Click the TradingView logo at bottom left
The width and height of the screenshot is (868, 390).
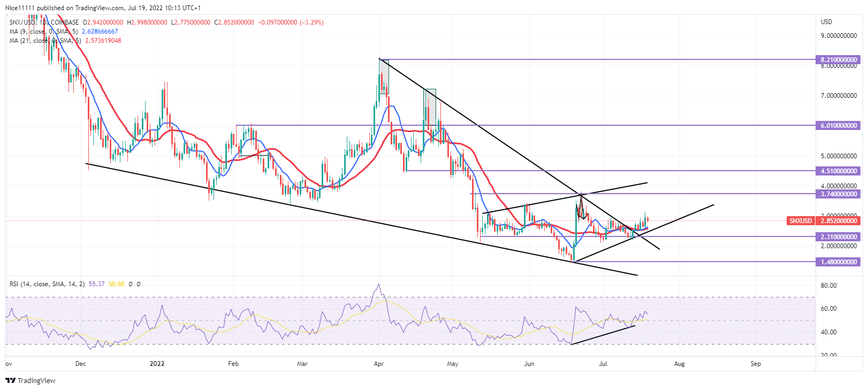pos(31,380)
